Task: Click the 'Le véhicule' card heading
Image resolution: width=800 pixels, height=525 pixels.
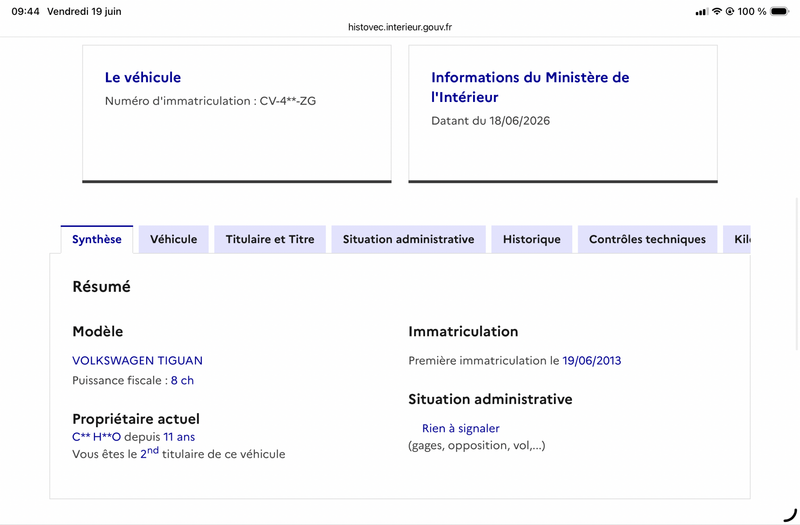Action: click(143, 77)
